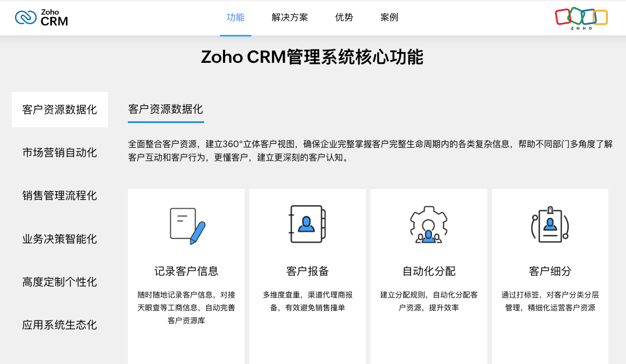Choose 销售管理流程化 from the sidebar
This screenshot has width=626, height=364.
60,195
